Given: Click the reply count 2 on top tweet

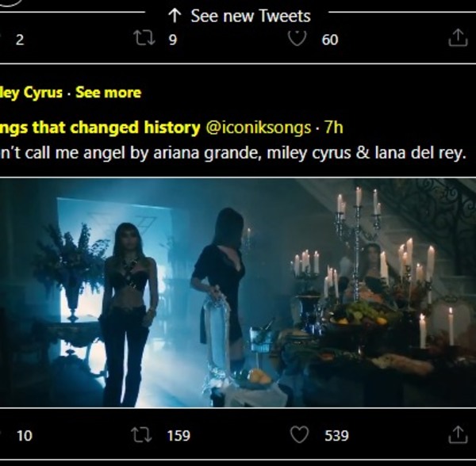Looking at the screenshot, I should [x=20, y=39].
